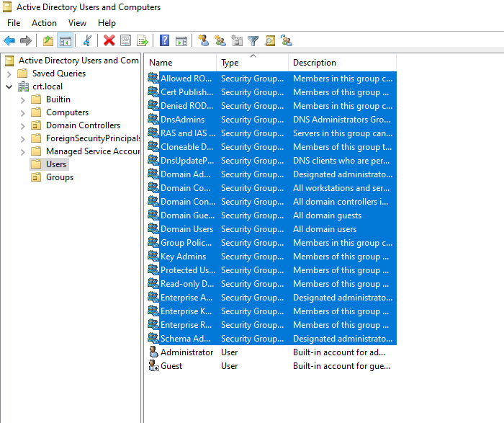504x423 pixels.
Task: Expand the Computers container
Action: [x=22, y=113]
